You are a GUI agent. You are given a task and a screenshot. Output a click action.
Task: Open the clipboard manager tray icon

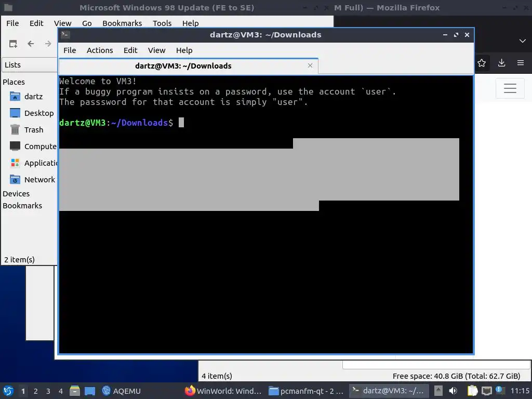(472, 391)
